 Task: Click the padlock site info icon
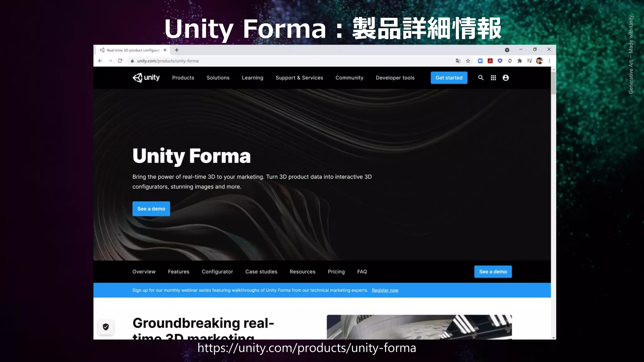click(x=132, y=61)
